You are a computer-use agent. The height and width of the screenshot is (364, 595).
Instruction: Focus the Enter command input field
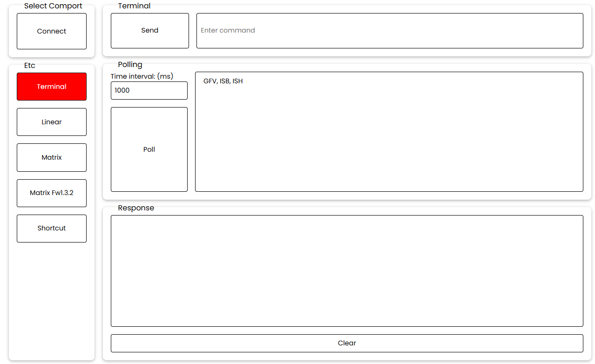(x=389, y=31)
